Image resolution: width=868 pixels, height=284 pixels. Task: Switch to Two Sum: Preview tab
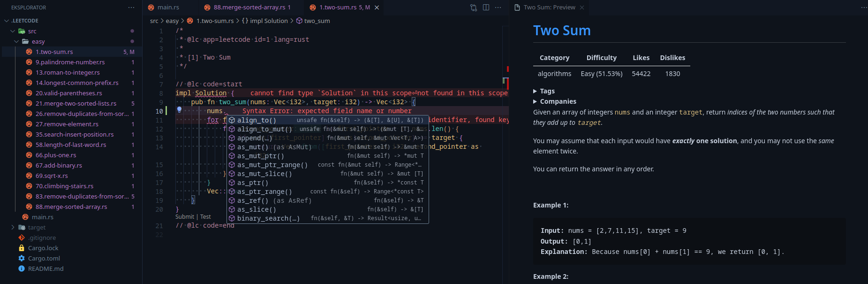coord(549,8)
